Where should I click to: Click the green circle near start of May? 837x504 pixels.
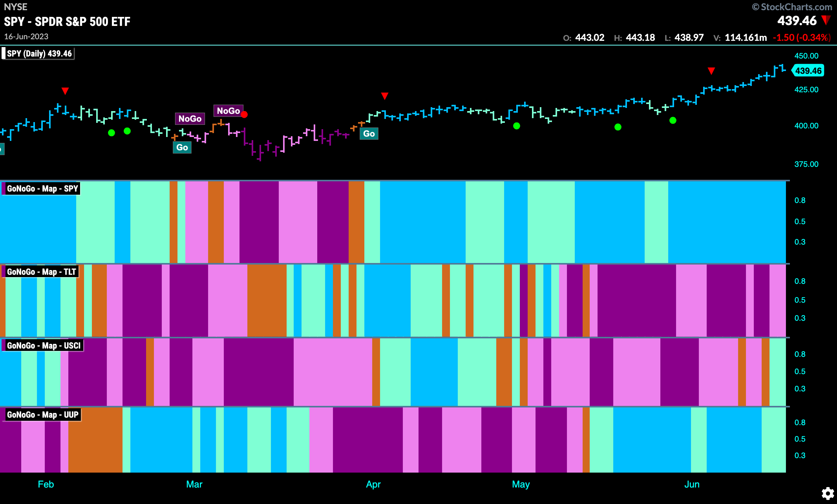(517, 126)
